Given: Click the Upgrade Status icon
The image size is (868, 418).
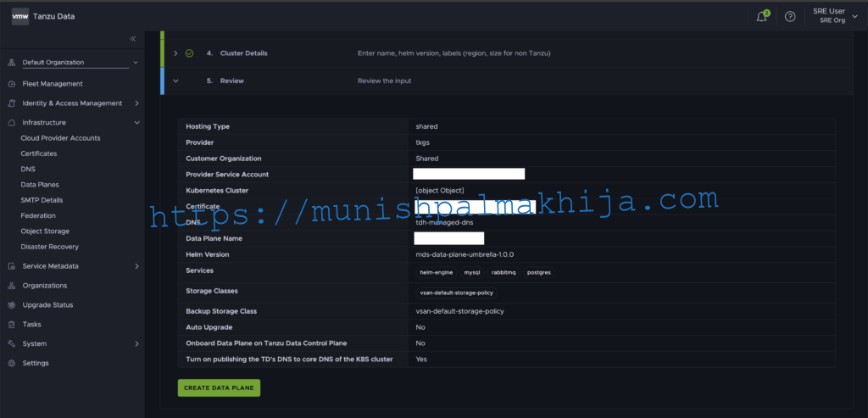Looking at the screenshot, I should pos(12,305).
